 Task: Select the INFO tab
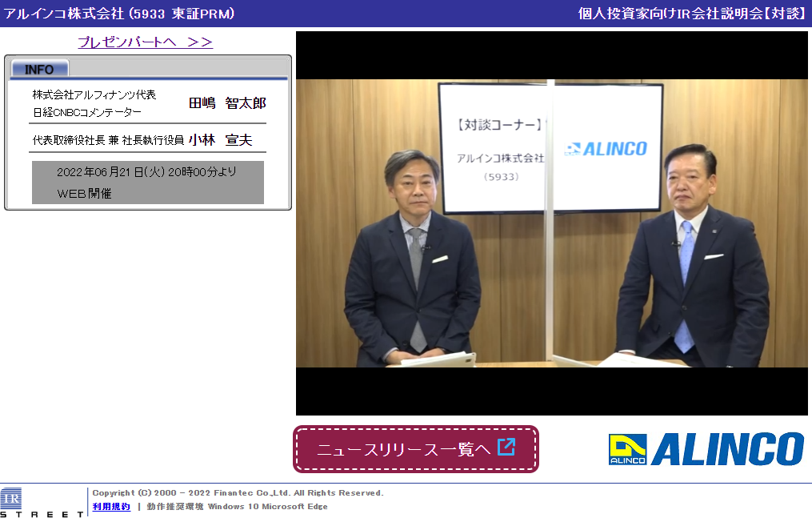click(x=39, y=69)
